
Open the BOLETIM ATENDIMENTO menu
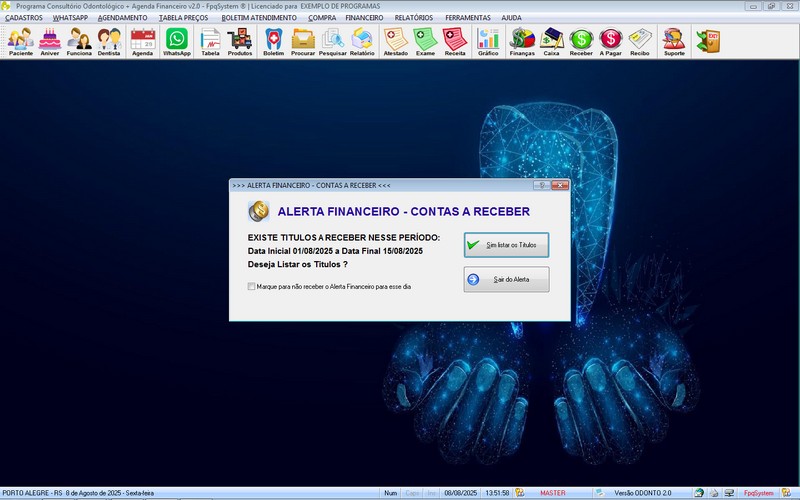tap(259, 17)
